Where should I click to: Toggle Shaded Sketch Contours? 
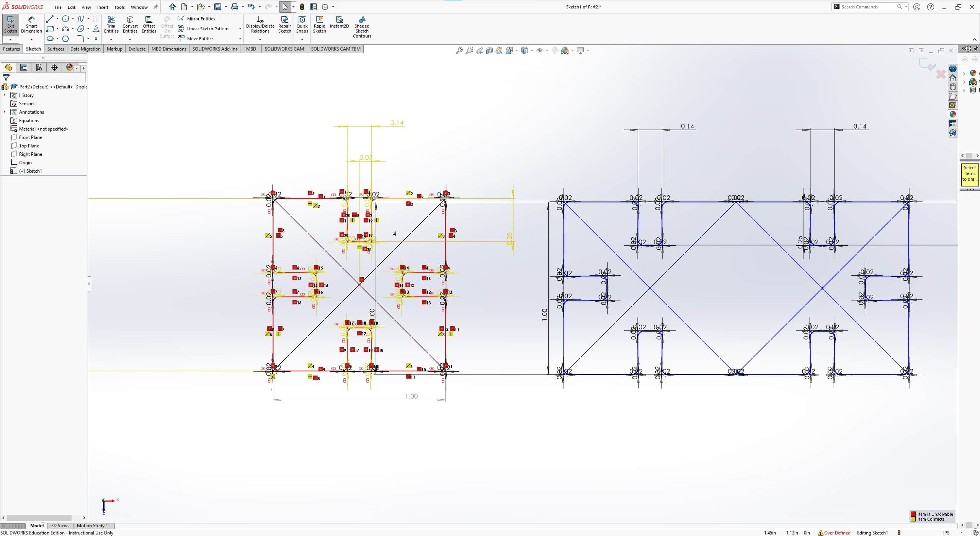point(362,27)
